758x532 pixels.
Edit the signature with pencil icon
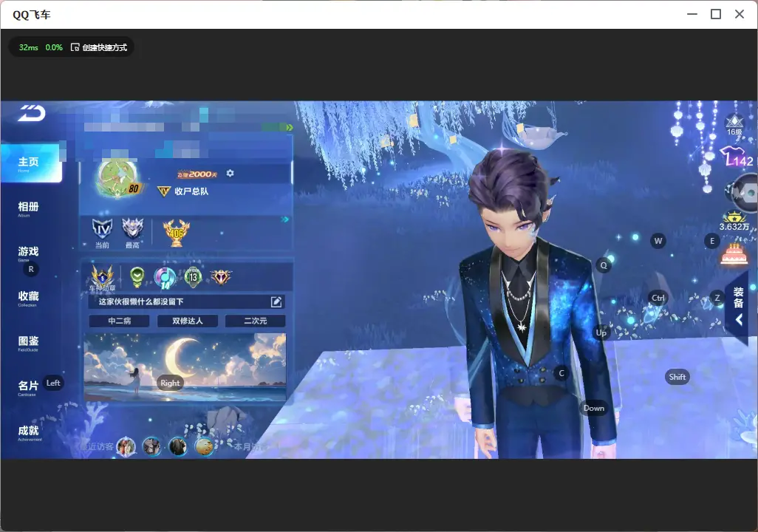[x=276, y=301]
